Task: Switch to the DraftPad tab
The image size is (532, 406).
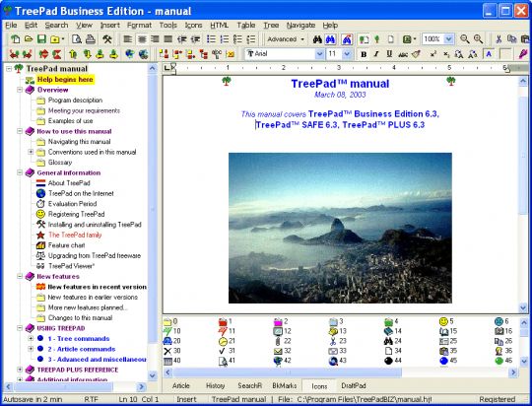Action: coord(354,386)
